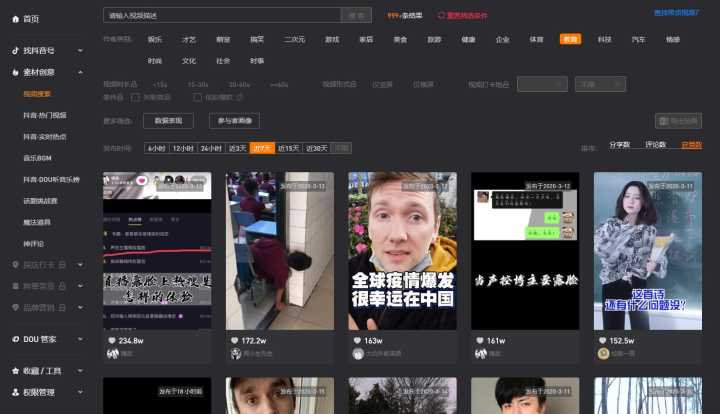This screenshot has width=720, height=414.
Task: Select the 娱乐 category tab
Action: tap(155, 39)
